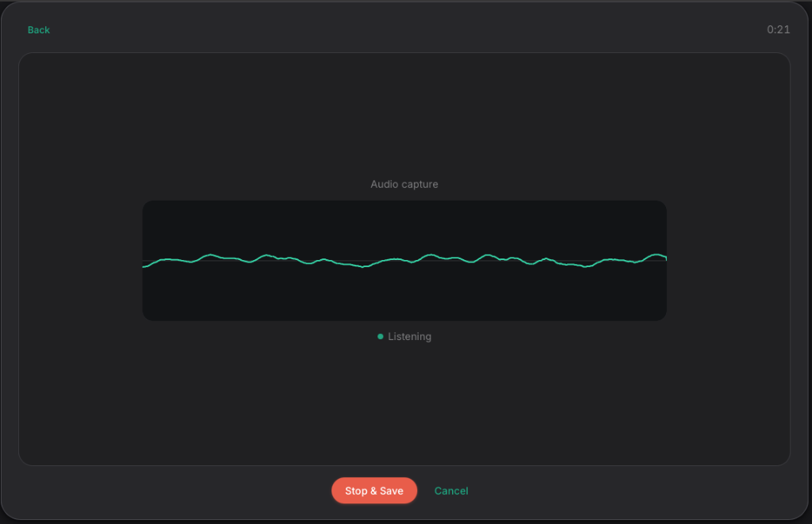Click the Audio capture heading
Image resolution: width=812 pixels, height=524 pixels.
pyautogui.click(x=404, y=184)
